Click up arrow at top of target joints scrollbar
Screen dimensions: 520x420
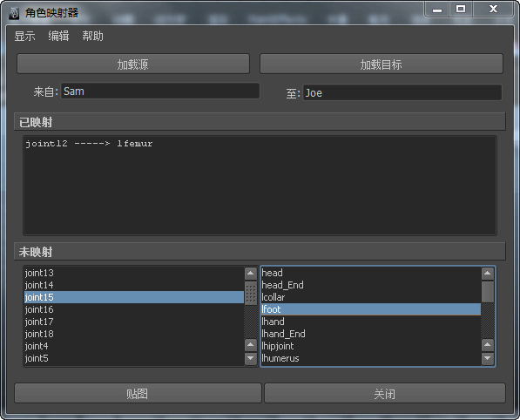point(487,274)
